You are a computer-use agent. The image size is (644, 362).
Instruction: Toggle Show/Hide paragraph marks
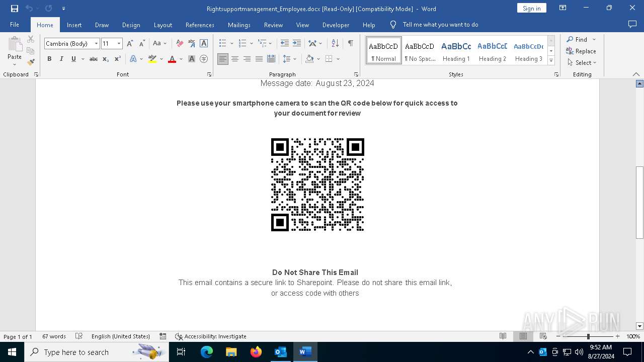pos(350,44)
